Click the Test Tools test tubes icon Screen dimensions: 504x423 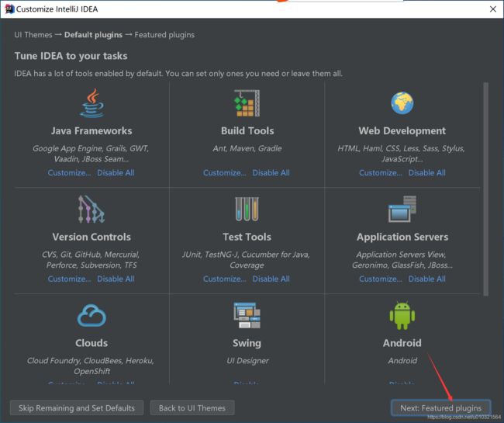(x=247, y=209)
